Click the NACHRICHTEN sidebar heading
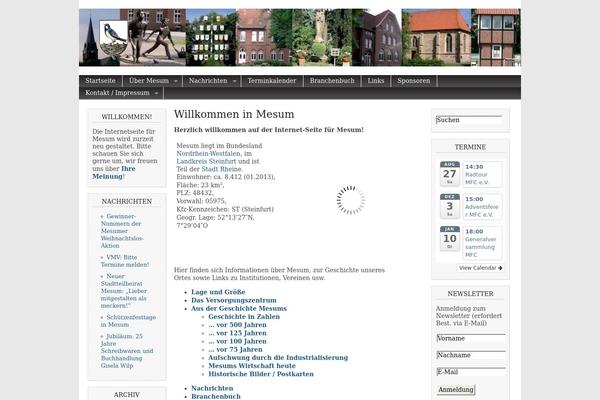Screen dimensions: 600x400 [x=127, y=201]
